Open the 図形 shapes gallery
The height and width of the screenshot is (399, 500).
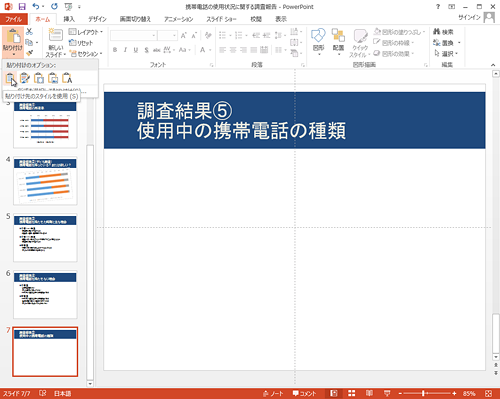coord(318,41)
